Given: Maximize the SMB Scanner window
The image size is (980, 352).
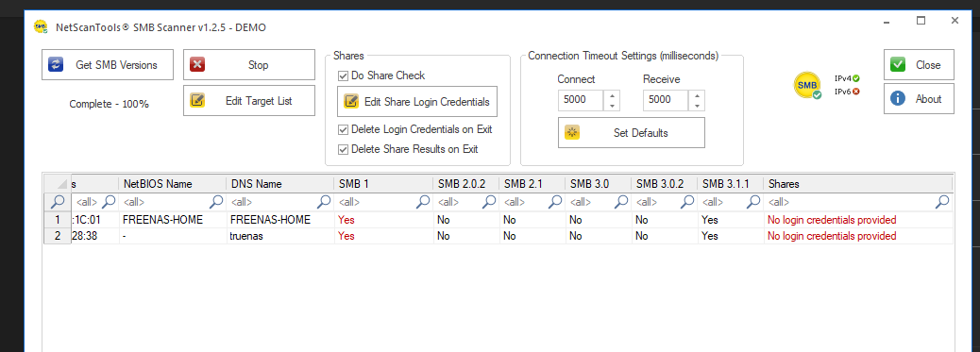Looking at the screenshot, I should (x=921, y=21).
